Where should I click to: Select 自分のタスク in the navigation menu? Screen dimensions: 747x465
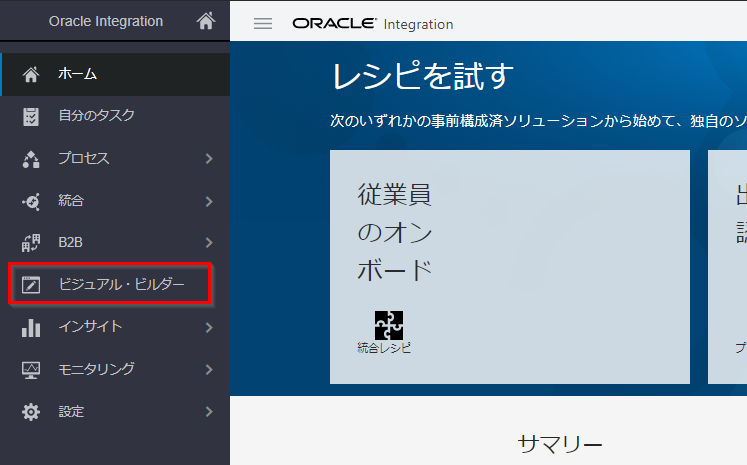pyautogui.click(x=96, y=116)
